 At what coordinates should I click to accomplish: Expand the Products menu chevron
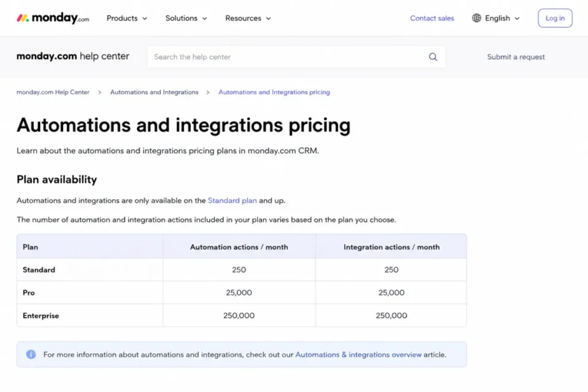145,18
